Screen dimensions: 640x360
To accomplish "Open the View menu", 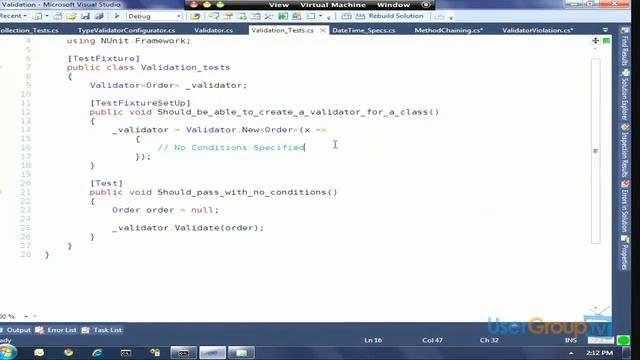I will [x=279, y=5].
